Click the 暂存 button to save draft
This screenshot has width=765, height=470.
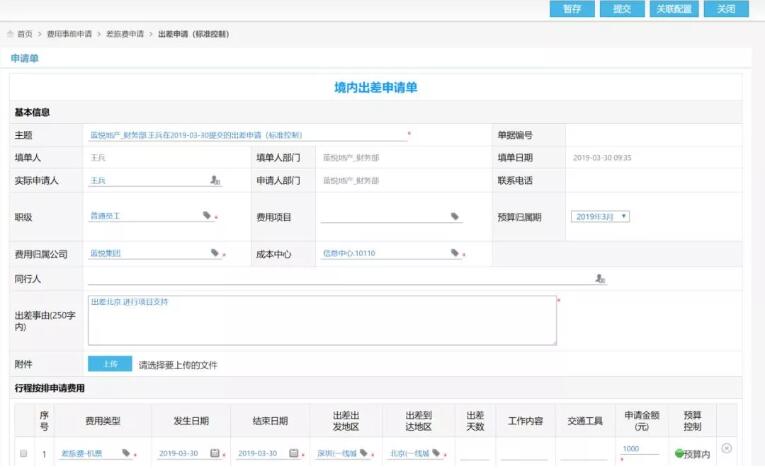572,9
